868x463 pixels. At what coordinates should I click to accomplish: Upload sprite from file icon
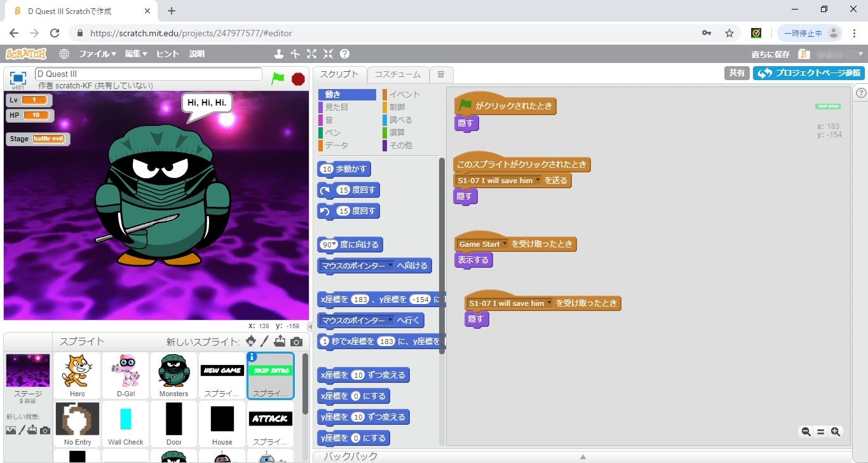point(280,342)
